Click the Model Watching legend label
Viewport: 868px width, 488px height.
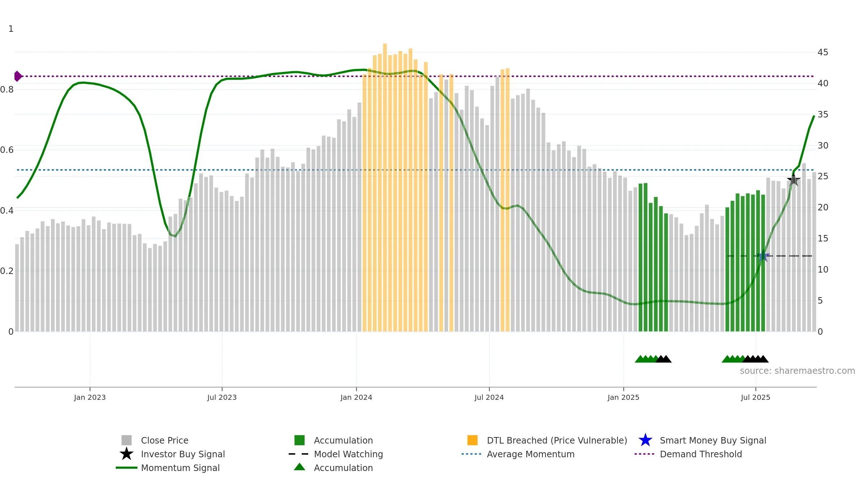tap(348, 454)
